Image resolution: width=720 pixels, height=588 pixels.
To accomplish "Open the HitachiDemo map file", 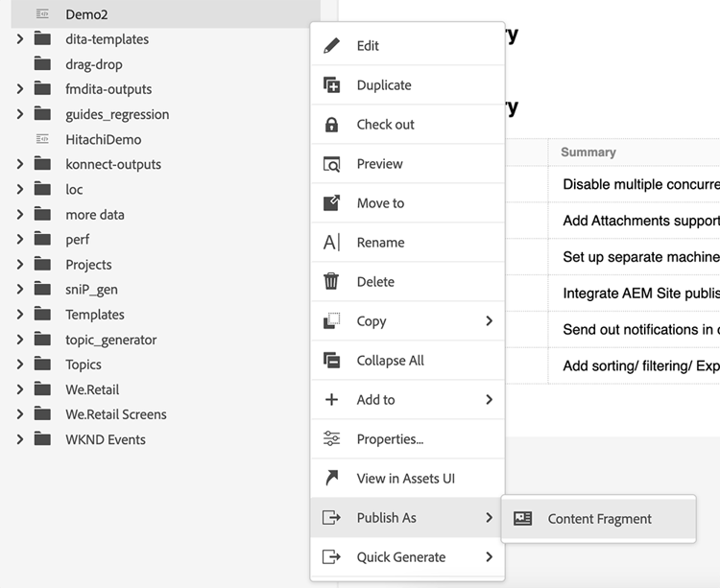I will point(103,139).
